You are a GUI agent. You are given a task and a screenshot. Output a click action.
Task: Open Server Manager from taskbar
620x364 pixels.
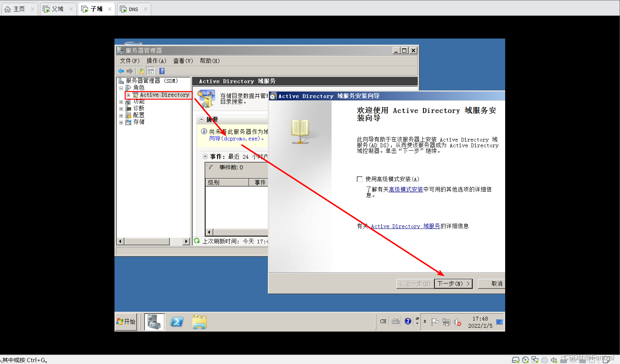point(154,322)
